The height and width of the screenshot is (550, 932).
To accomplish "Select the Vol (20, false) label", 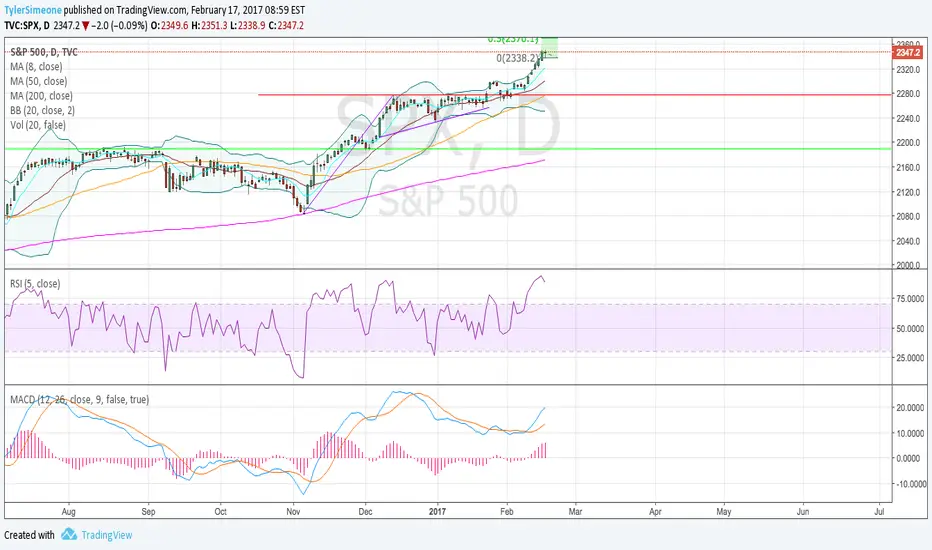I will [38, 125].
